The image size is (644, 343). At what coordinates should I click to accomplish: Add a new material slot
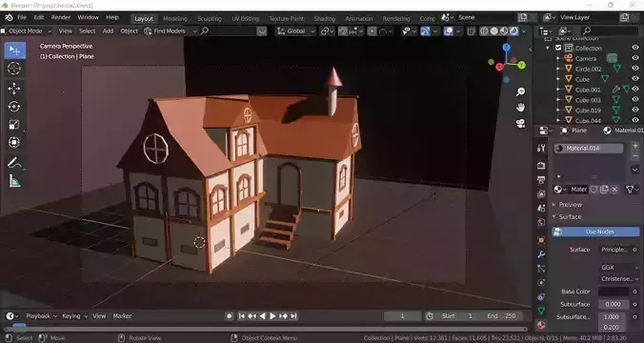635,146
